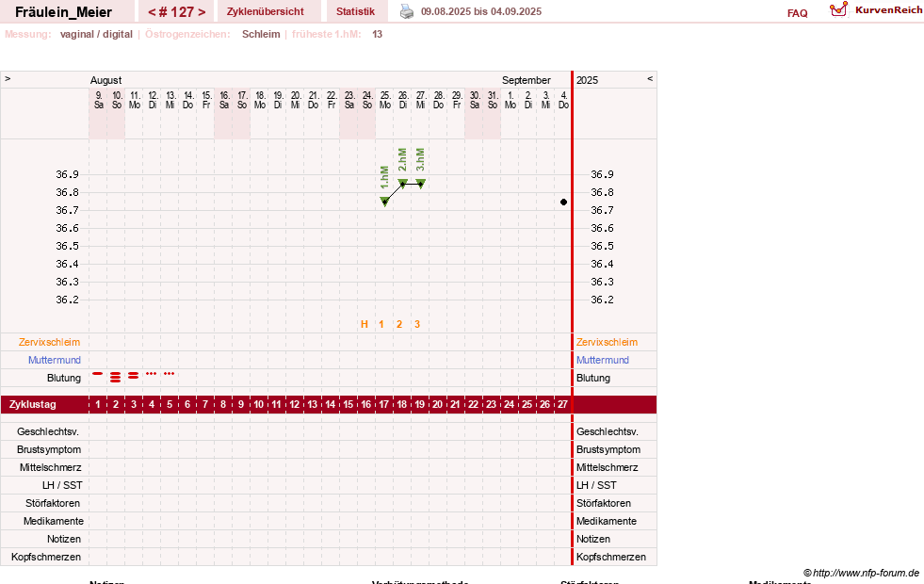Click the left Störfaktoren row label
The width and height of the screenshot is (924, 584).
coord(53,503)
